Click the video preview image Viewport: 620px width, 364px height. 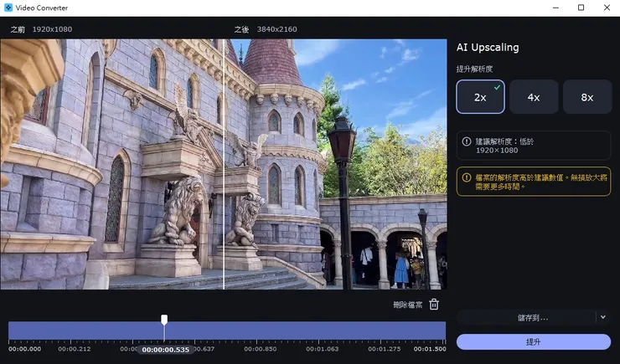click(224, 164)
